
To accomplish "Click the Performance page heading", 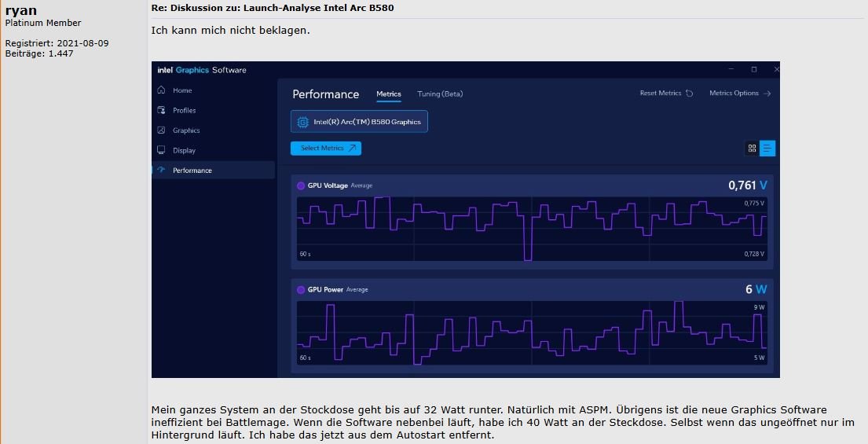I will pyautogui.click(x=325, y=94).
